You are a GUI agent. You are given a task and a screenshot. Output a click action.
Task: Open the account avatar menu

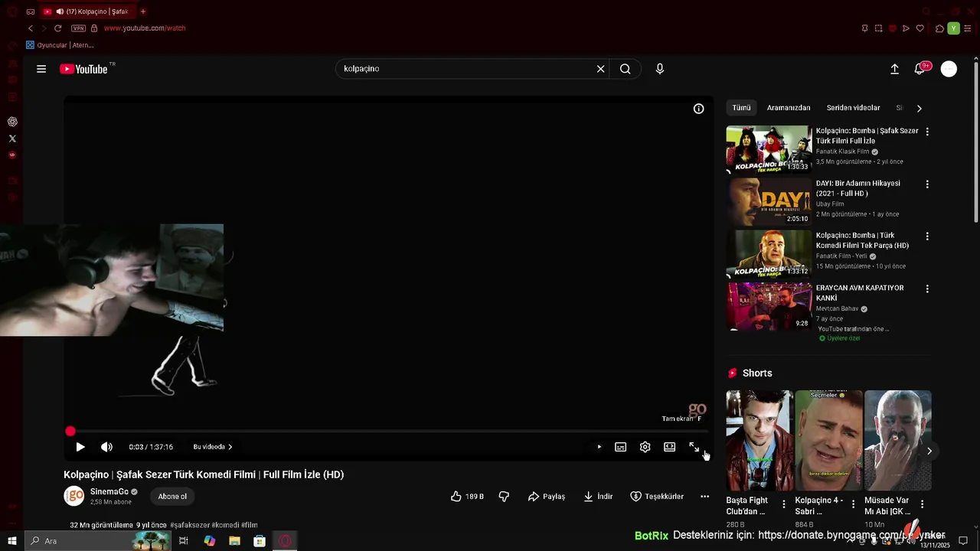pos(949,69)
